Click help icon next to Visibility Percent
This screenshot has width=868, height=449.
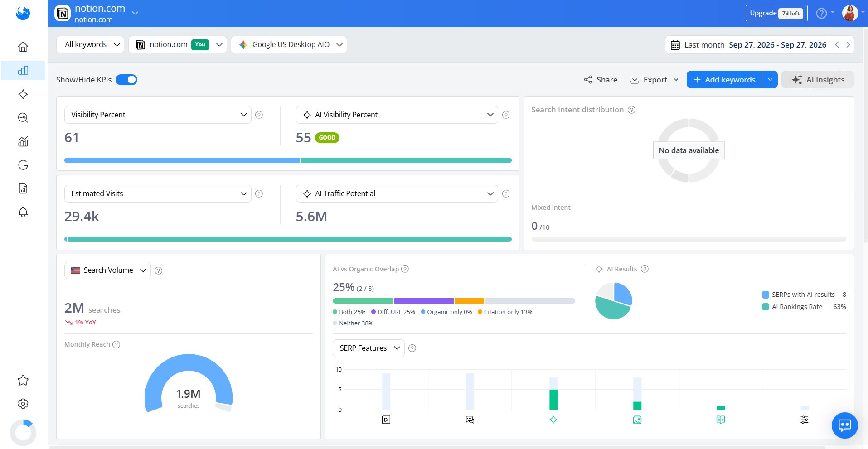pos(259,115)
